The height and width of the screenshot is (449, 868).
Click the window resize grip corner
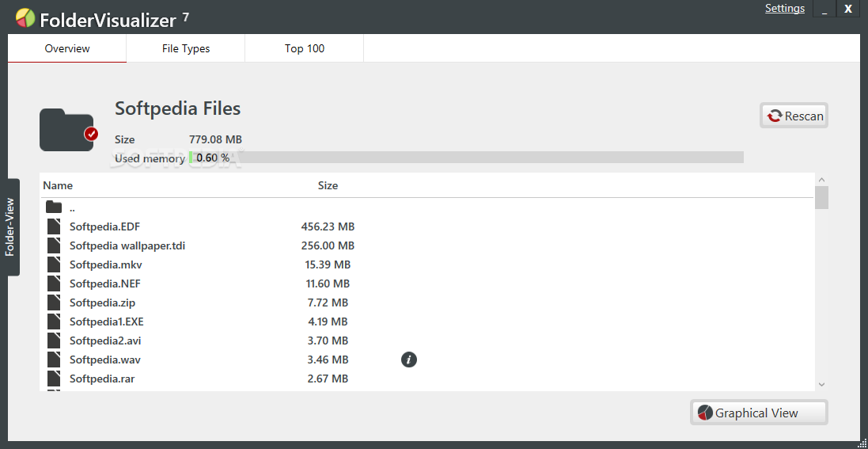pos(862,443)
